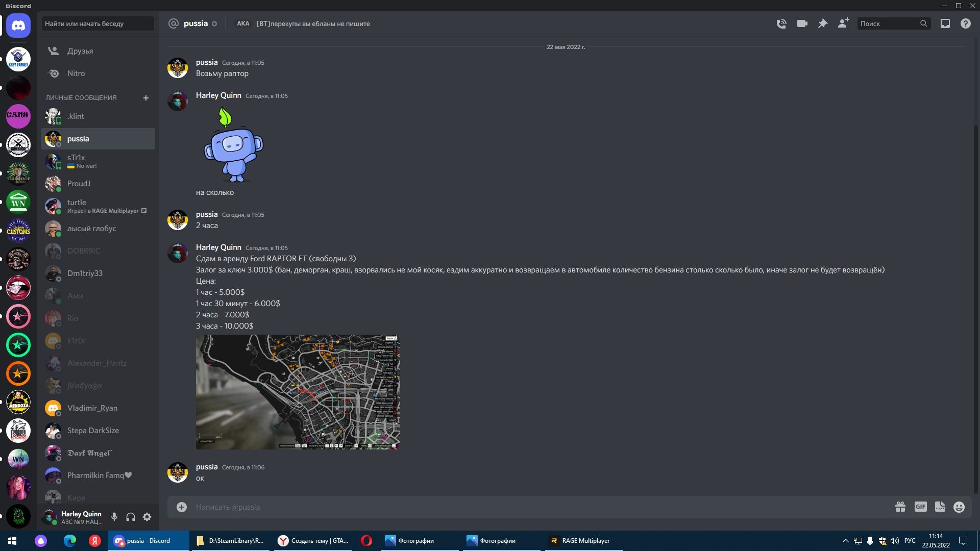Open attachment upload plus button
The height and width of the screenshot is (551, 980).
182,507
